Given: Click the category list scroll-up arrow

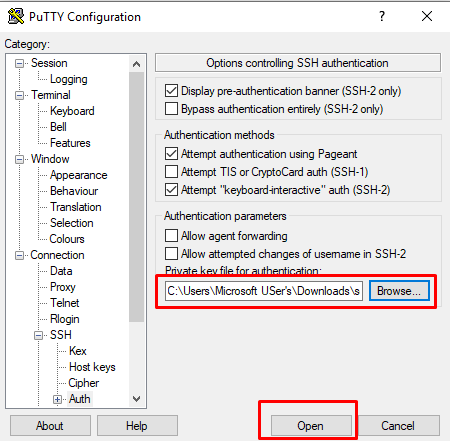Looking at the screenshot, I should click(x=136, y=64).
